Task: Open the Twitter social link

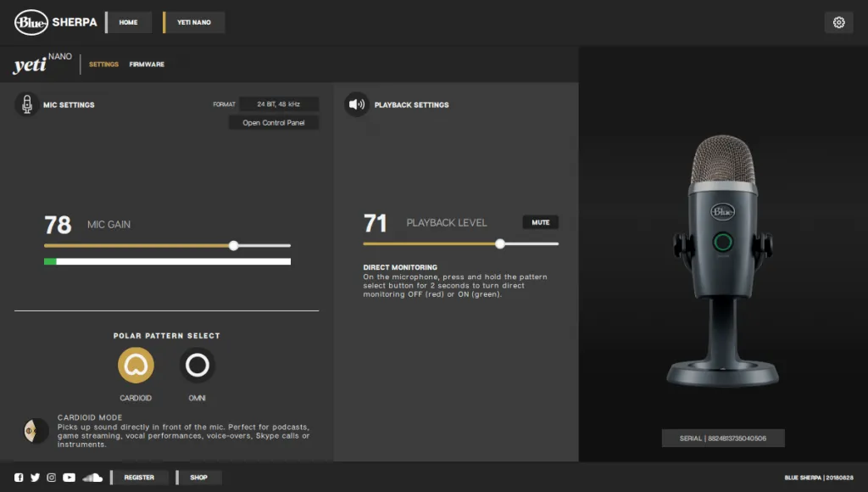Action: tap(35, 478)
